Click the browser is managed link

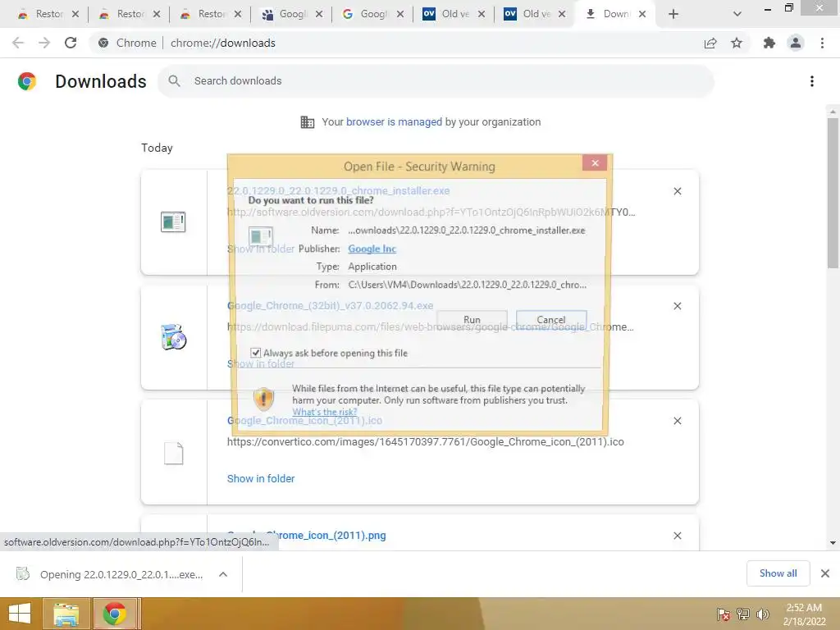tap(394, 121)
